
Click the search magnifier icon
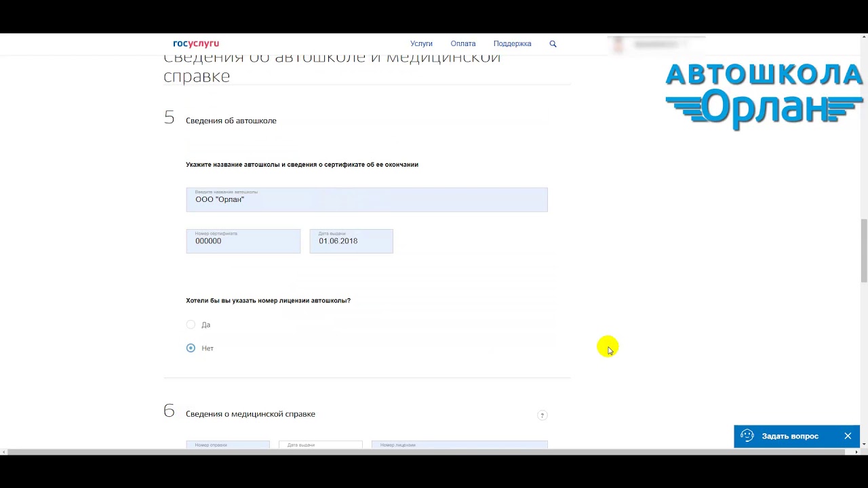point(553,43)
